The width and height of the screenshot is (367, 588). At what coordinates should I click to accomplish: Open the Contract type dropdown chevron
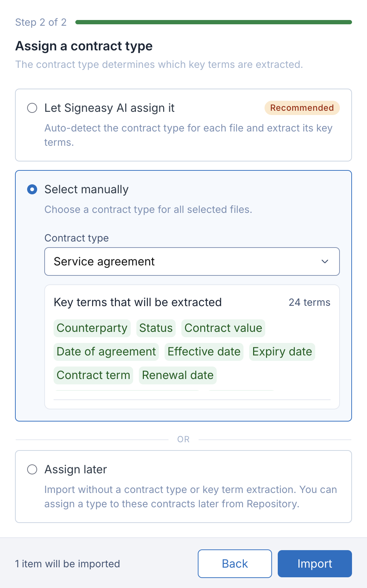coord(325,261)
